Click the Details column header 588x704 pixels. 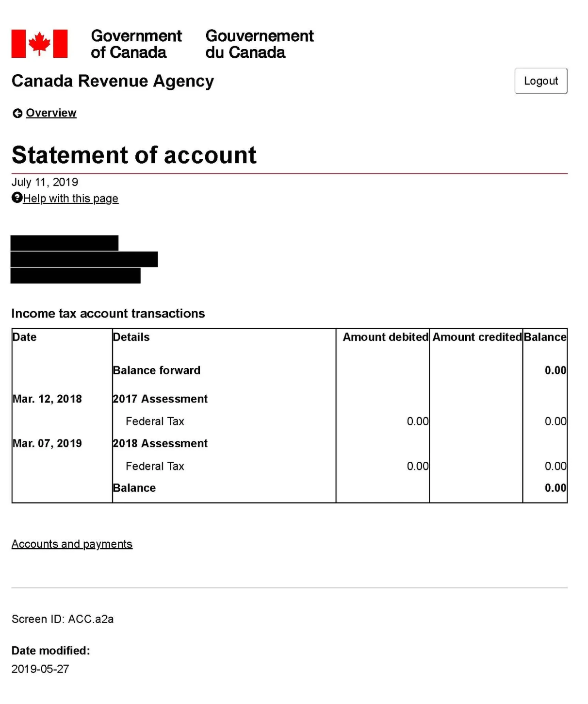(131, 337)
